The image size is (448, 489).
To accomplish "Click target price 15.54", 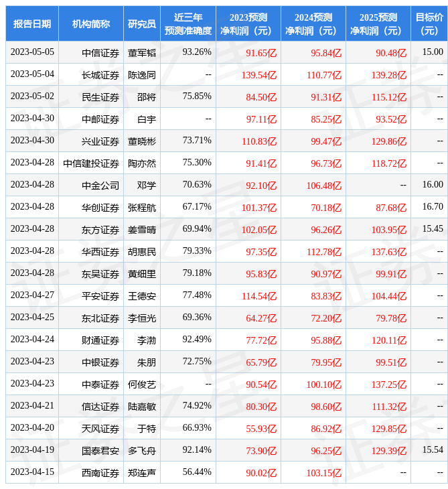I will pos(433,449).
